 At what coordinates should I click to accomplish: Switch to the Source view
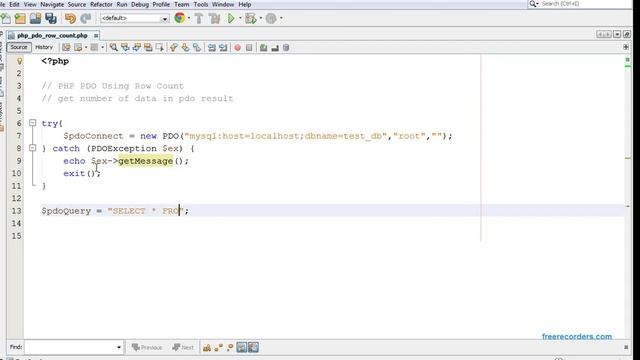click(19, 47)
